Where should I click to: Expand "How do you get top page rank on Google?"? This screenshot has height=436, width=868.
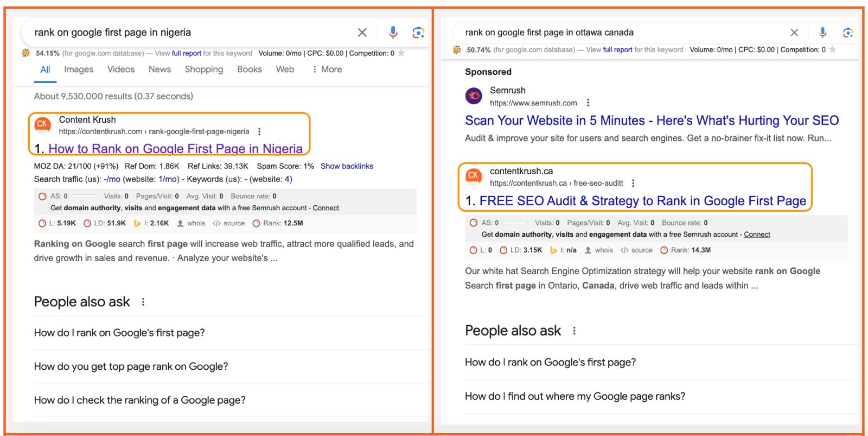point(131,367)
